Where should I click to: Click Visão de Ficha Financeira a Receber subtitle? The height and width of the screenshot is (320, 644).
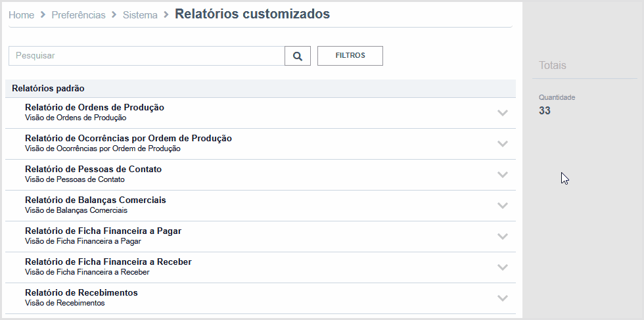pos(87,272)
